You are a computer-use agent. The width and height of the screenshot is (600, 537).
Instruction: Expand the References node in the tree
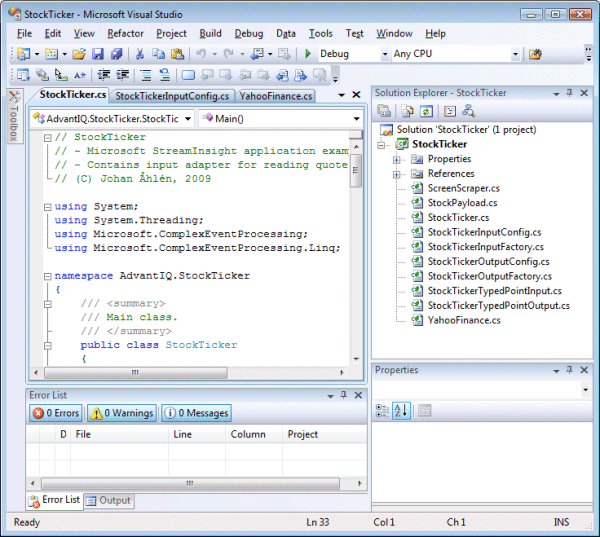tap(397, 174)
